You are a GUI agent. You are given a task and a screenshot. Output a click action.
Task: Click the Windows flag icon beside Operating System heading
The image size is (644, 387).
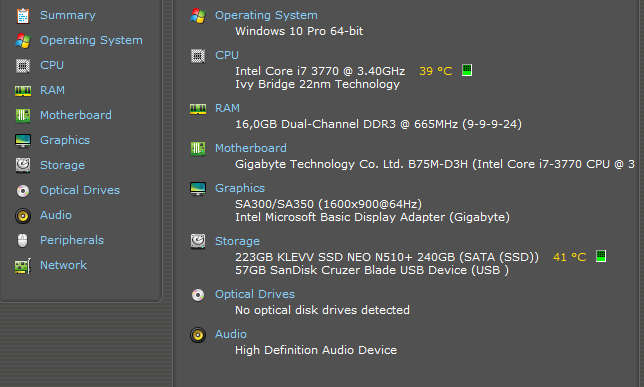[198, 16]
